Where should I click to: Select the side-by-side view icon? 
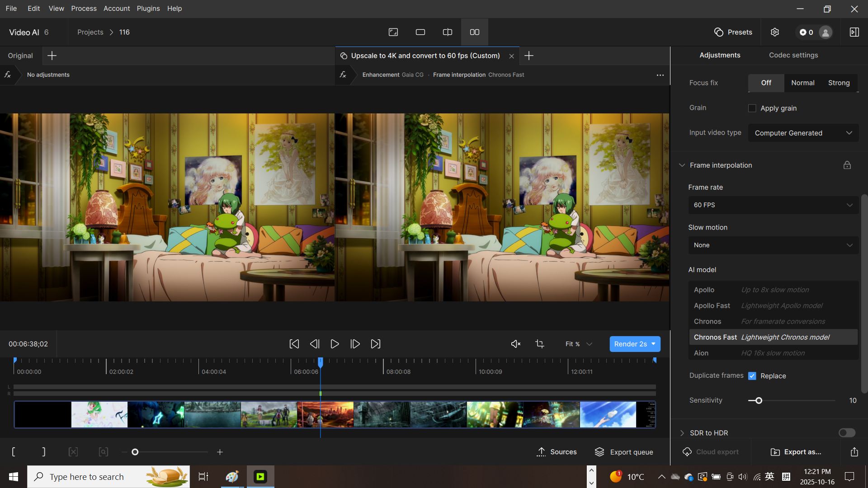click(474, 32)
